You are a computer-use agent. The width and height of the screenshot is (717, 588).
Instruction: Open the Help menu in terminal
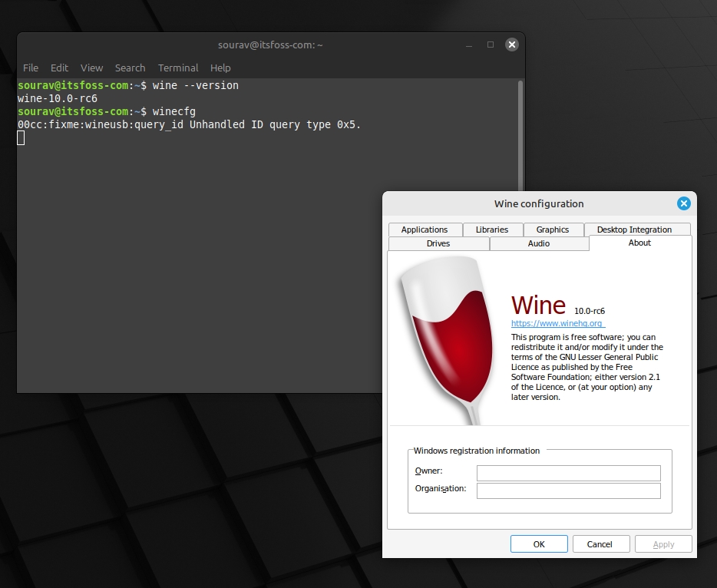pyautogui.click(x=220, y=68)
